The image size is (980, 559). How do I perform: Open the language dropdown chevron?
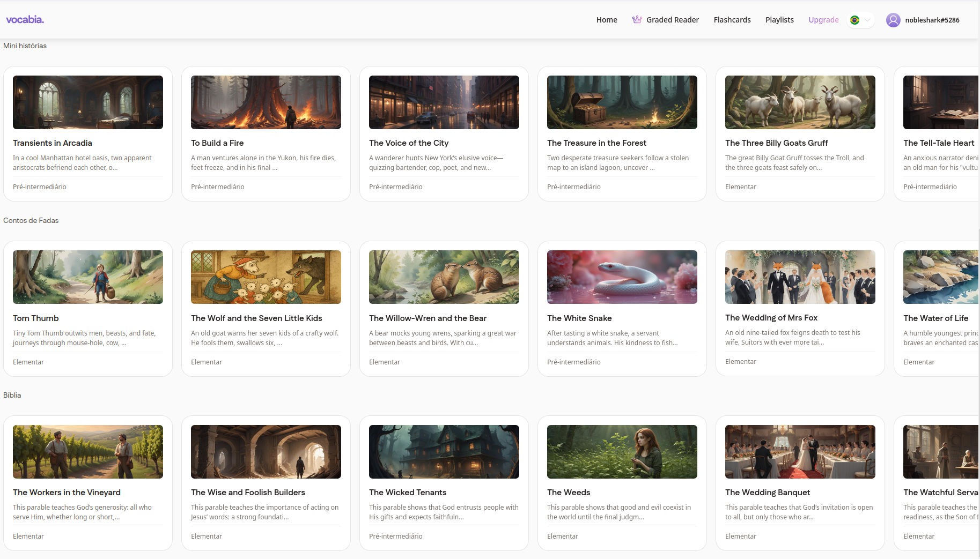point(867,20)
